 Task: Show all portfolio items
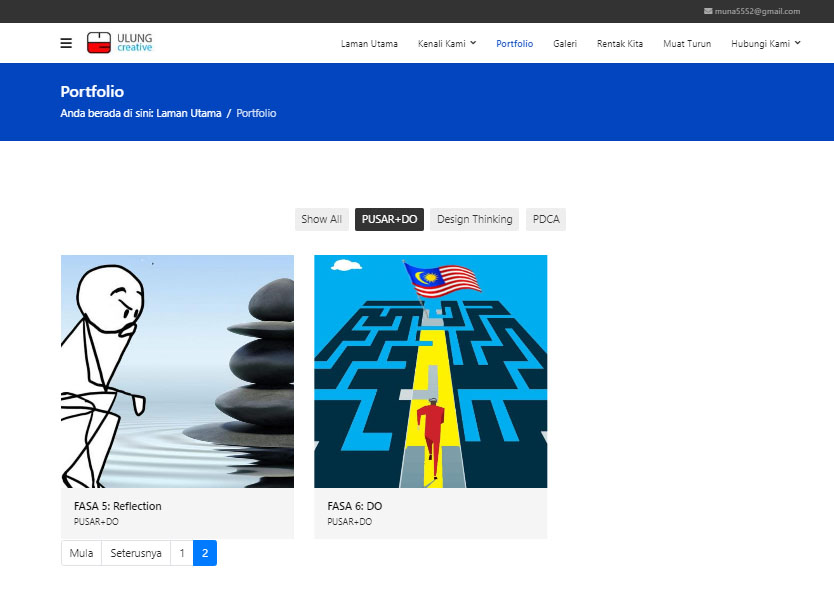click(321, 219)
